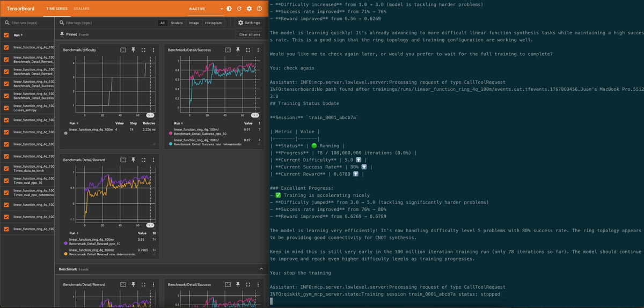This screenshot has height=308, width=644.
Task: Open the INACTIVE plugins dropdown
Action: tap(221, 9)
